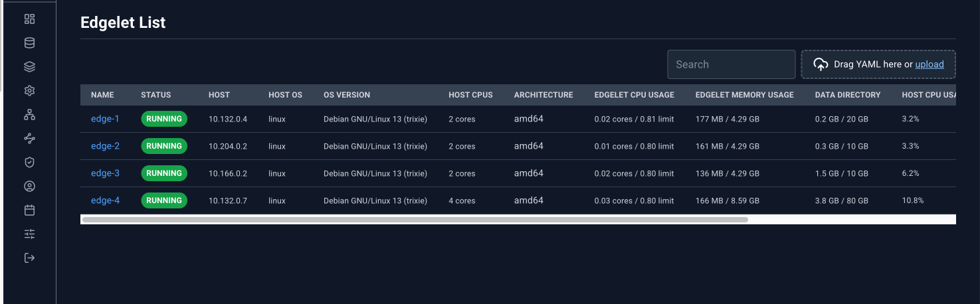The image size is (980, 304).
Task: Open the edge-3 edgelet link
Action: (x=105, y=173)
